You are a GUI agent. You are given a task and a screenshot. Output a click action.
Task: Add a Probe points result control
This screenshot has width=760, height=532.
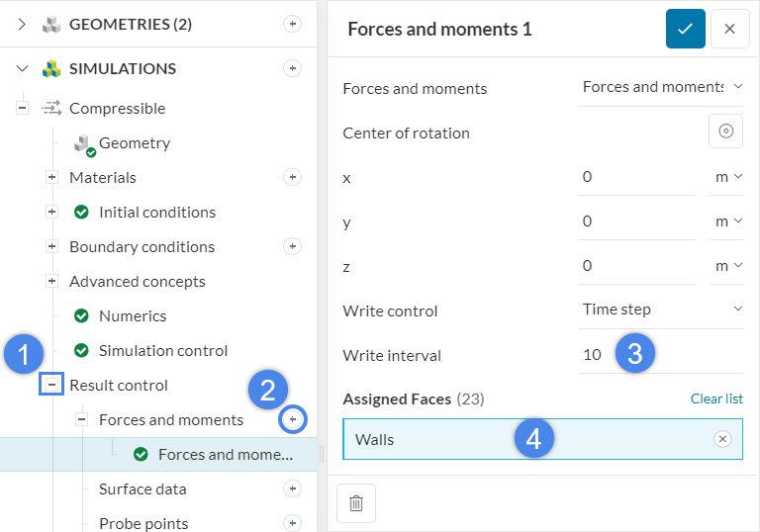pyautogui.click(x=292, y=523)
